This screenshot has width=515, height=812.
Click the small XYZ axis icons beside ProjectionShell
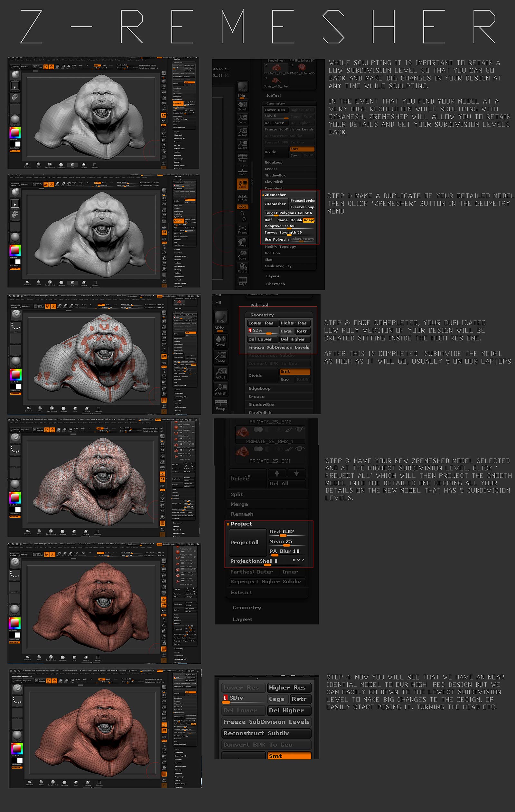[298, 560]
